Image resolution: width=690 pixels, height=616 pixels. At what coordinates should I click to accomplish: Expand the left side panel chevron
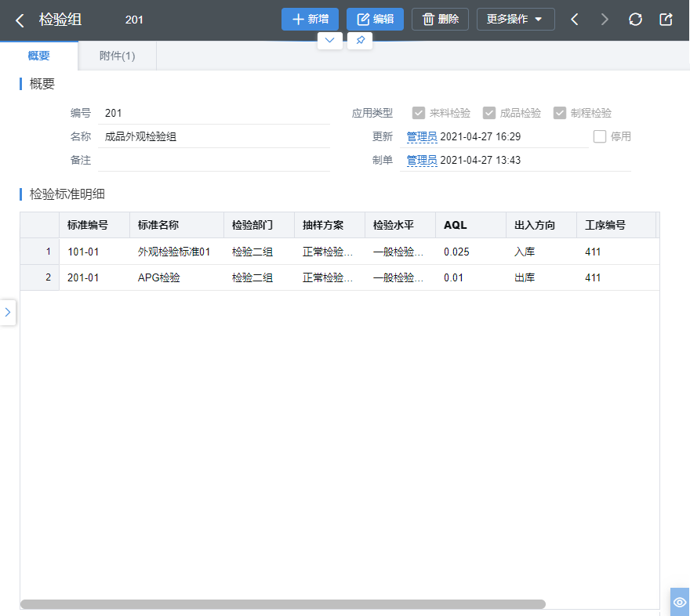pos(8,313)
